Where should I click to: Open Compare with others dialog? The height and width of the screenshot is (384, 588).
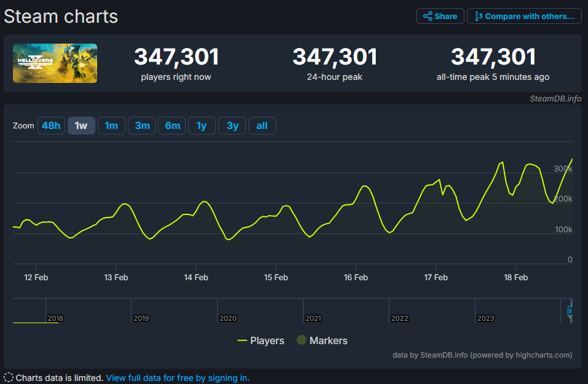point(524,16)
